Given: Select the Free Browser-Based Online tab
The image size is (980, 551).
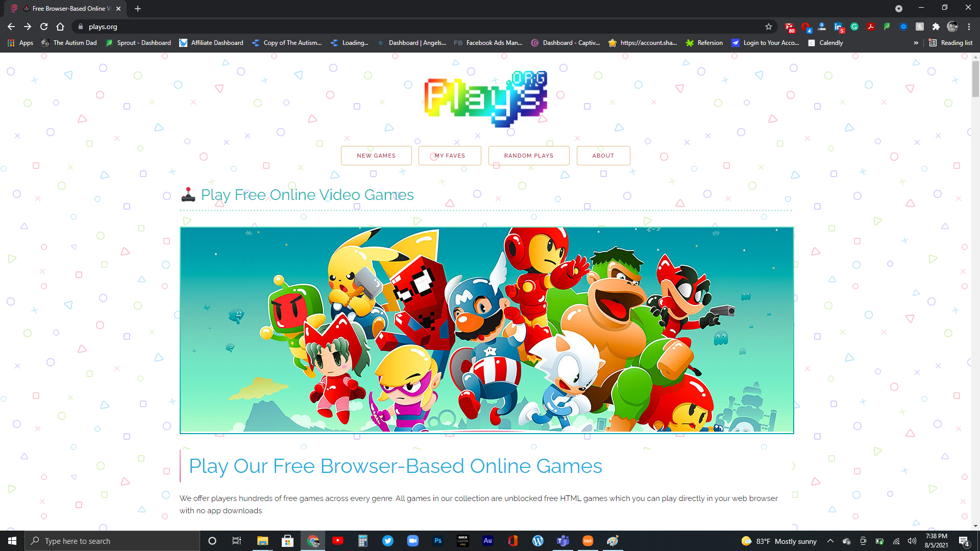Looking at the screenshot, I should click(x=66, y=9).
